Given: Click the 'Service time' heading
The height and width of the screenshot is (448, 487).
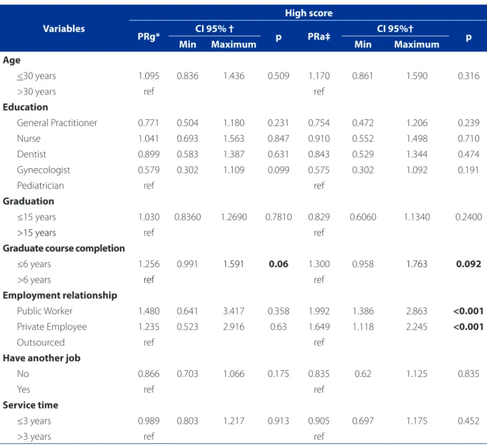Looking at the screenshot, I should 31,405.
